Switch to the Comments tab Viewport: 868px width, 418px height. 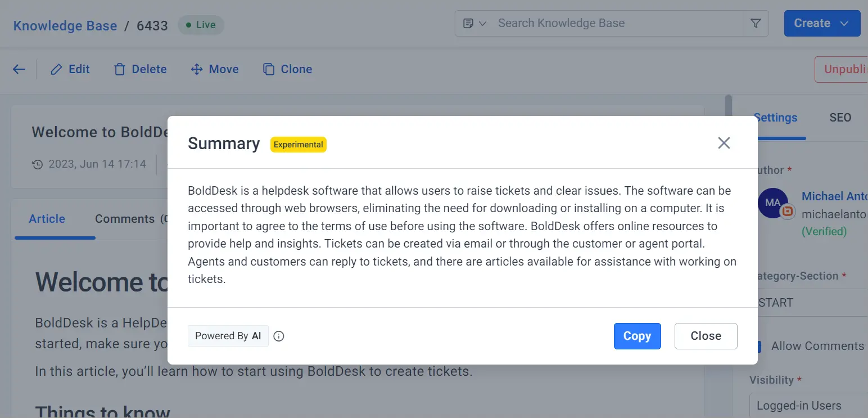tap(131, 219)
